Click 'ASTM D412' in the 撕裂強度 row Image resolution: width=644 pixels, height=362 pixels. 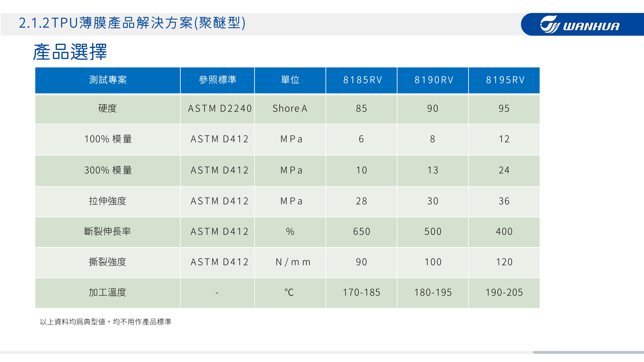pyautogui.click(x=219, y=262)
